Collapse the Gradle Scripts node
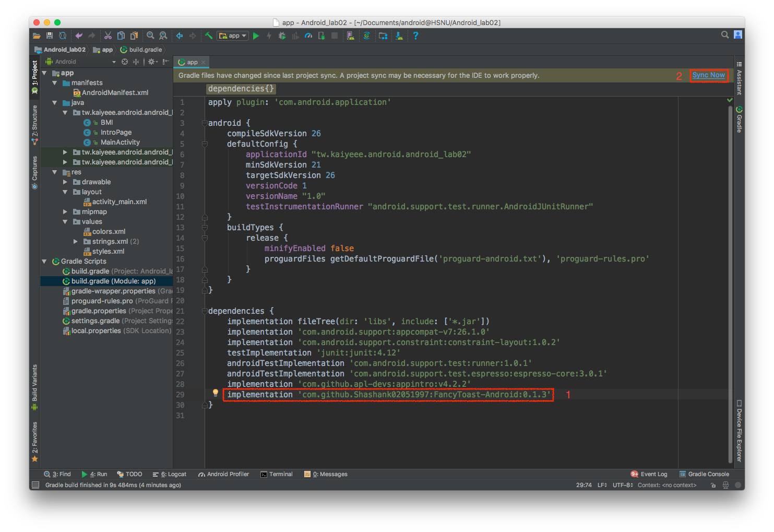Viewport: 774px width, 532px height. tap(44, 261)
